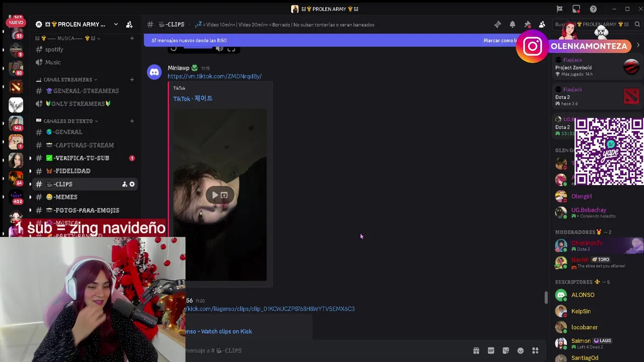Mute volume on top video player

219,48
